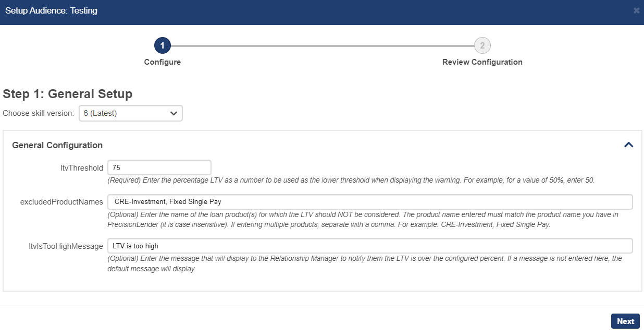Click step 1 Configure circle

tap(163, 45)
